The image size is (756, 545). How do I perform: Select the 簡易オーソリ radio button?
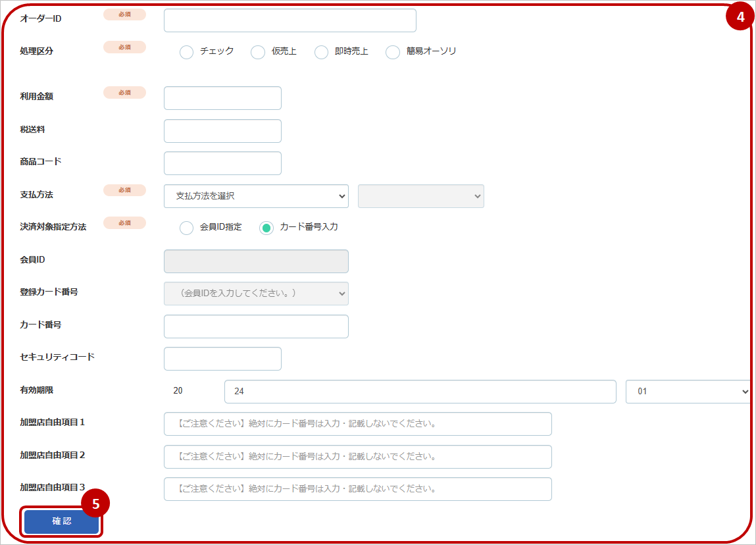coord(393,51)
